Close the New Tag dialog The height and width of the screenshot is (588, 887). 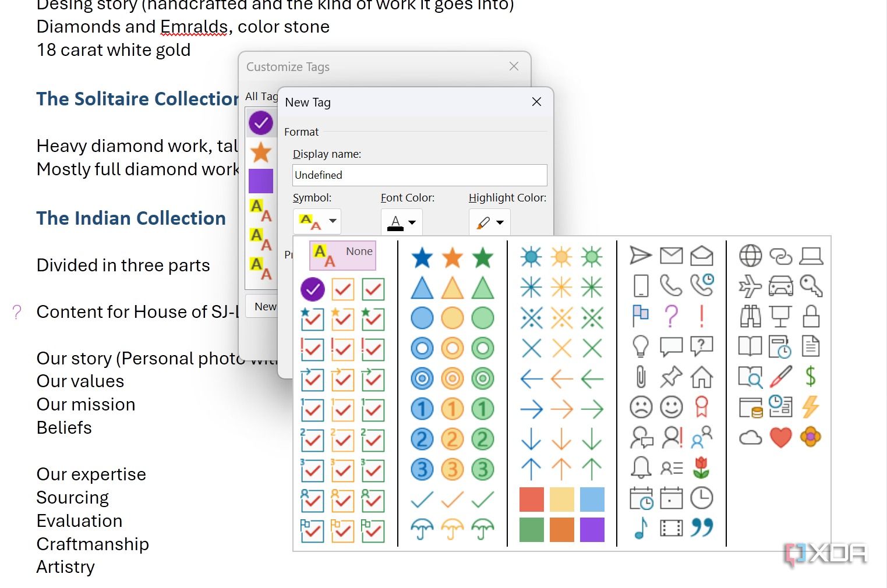tap(537, 102)
